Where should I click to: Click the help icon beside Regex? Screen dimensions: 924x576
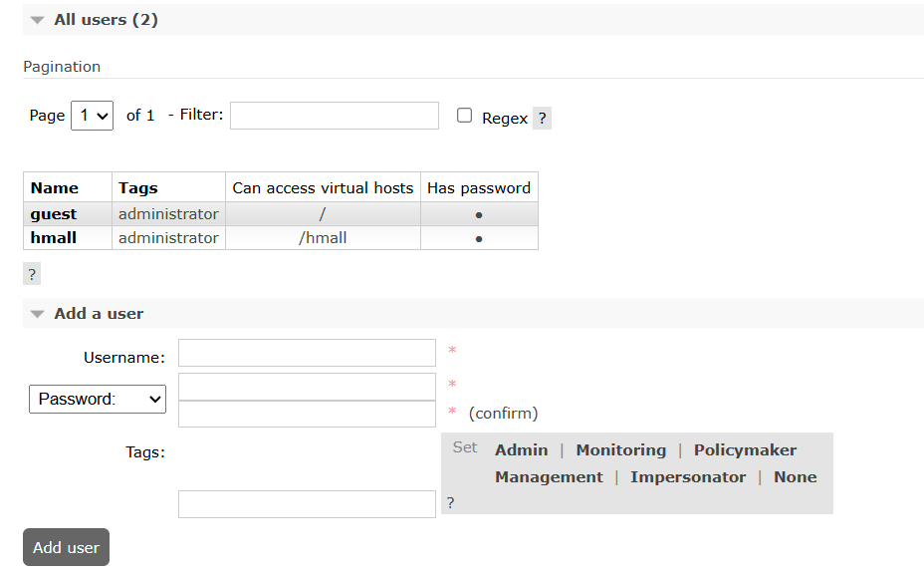click(x=542, y=118)
